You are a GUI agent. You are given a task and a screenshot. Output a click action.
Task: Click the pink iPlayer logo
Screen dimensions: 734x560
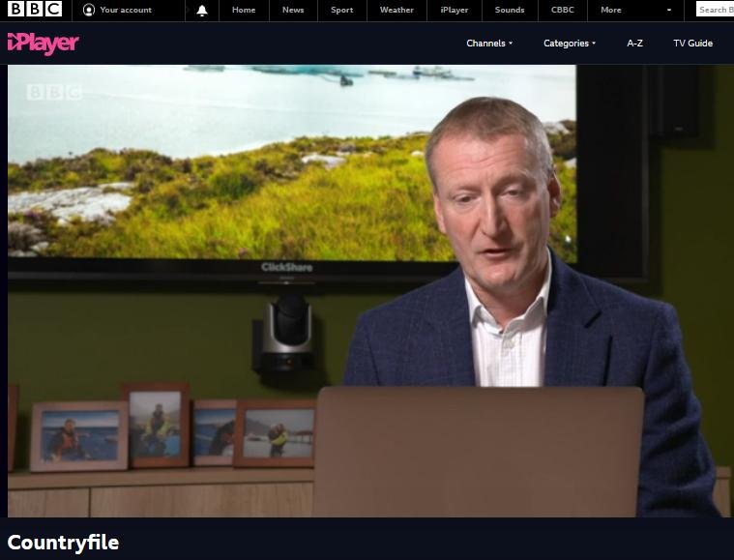click(44, 44)
